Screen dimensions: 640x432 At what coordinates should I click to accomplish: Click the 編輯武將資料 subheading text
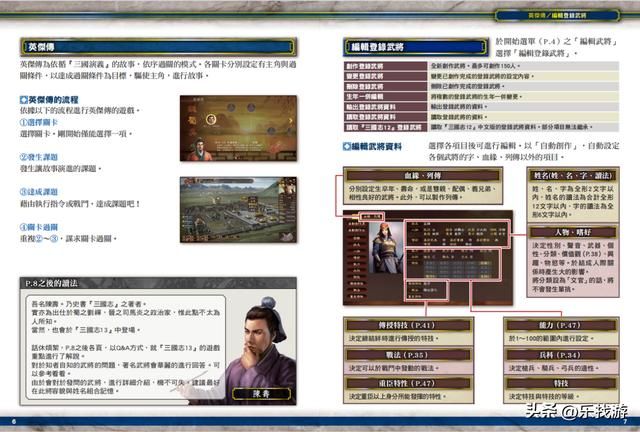(377, 146)
